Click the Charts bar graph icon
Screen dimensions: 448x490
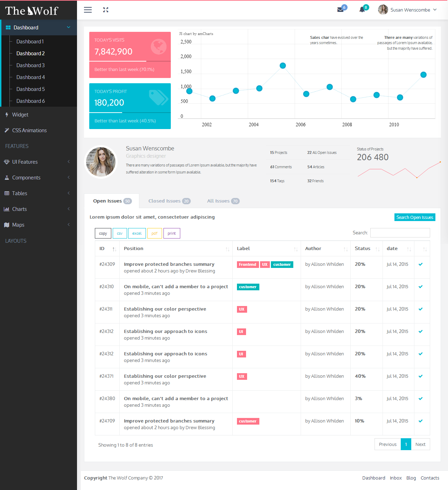(7, 209)
